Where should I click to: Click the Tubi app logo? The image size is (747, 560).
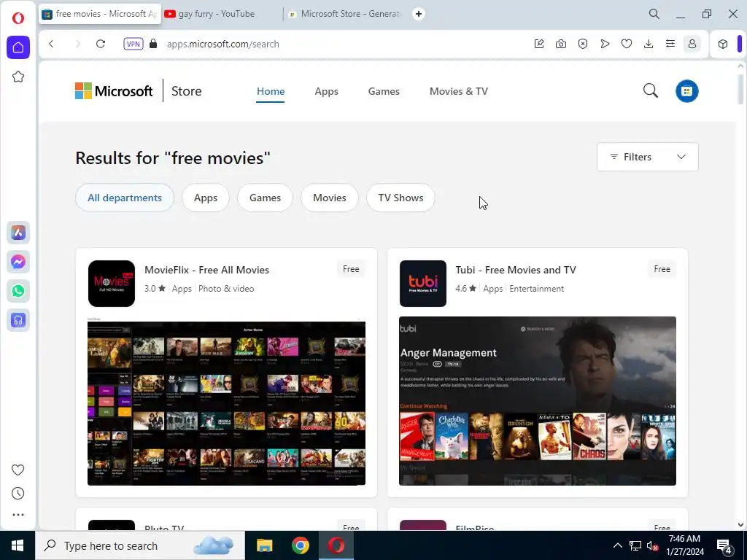point(423,284)
